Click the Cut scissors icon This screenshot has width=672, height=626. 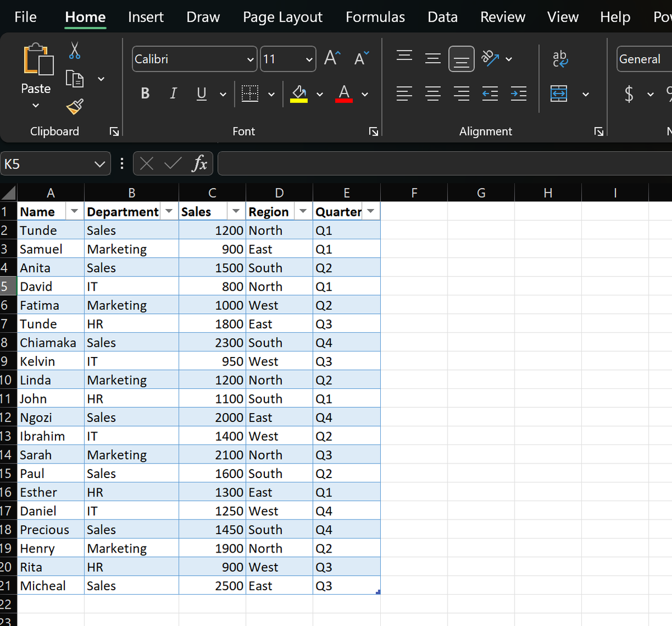coord(74,51)
